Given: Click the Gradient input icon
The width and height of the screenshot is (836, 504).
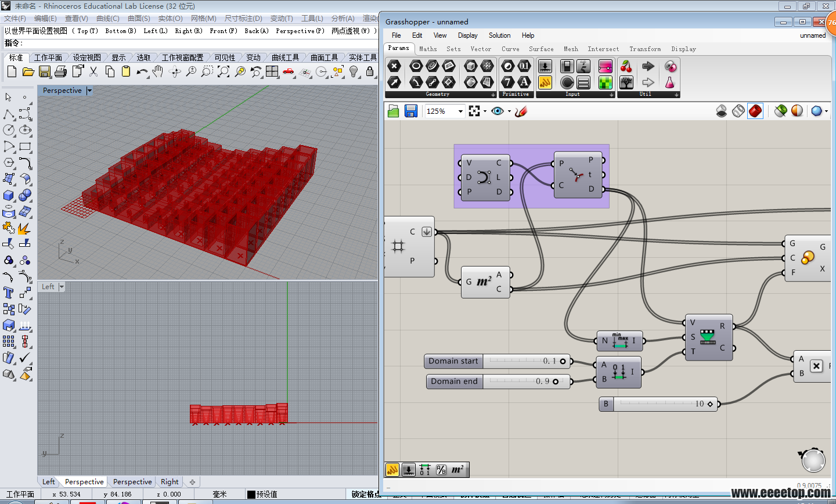Looking at the screenshot, I should coord(606,66).
